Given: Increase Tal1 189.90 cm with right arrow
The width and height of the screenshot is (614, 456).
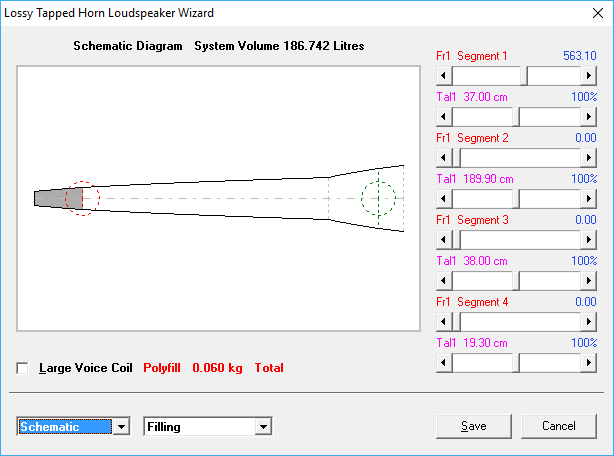Looking at the screenshot, I should pos(589,199).
